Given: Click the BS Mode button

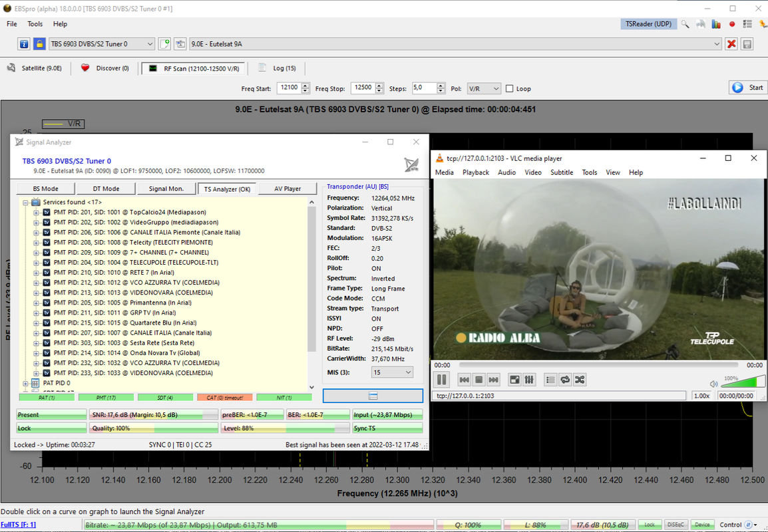Looking at the screenshot, I should point(45,188).
